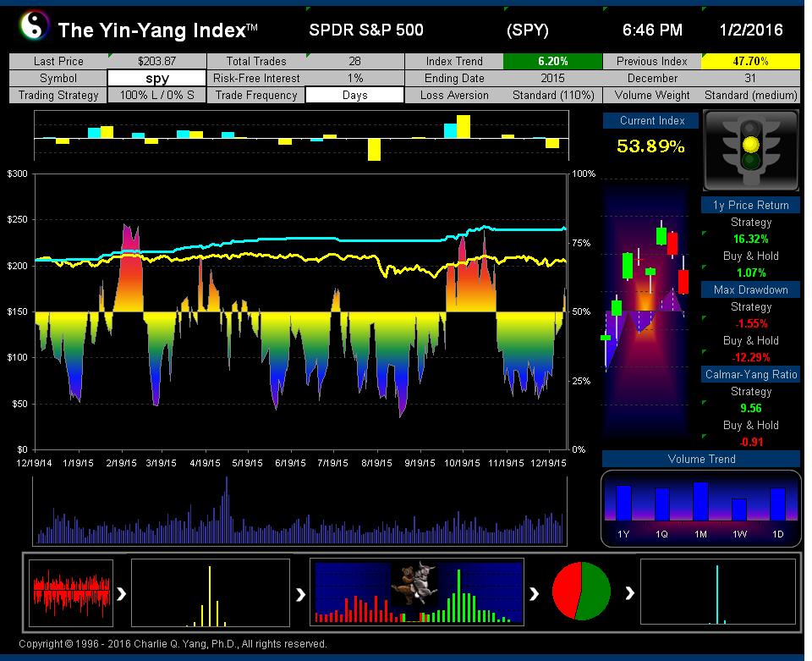812x661 pixels.
Task: Open the yellow histogram thumbnail
Action: tap(211, 592)
